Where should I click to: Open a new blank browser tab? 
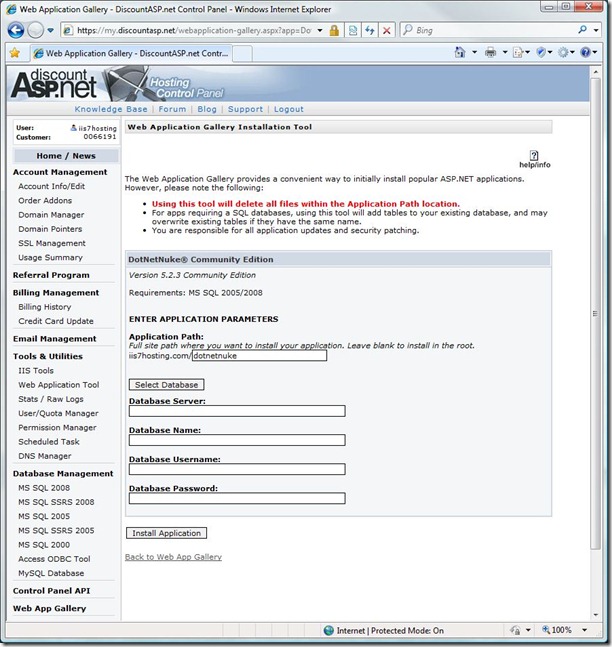pyautogui.click(x=242, y=54)
